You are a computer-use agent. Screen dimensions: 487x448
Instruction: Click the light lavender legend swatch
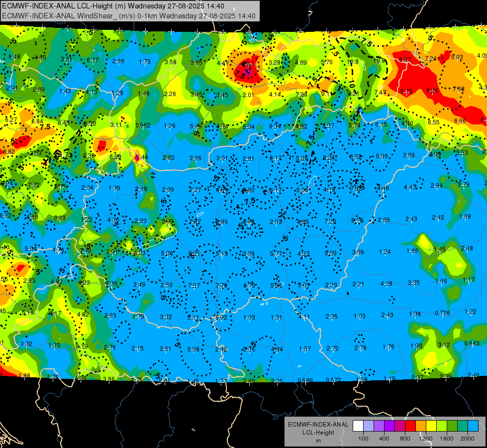369,426
